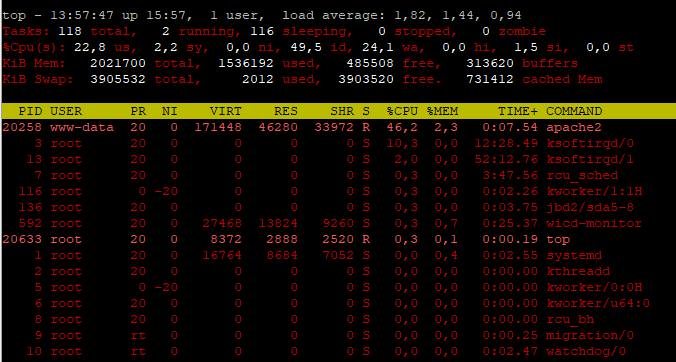Select the 46280 RES value

click(x=278, y=127)
